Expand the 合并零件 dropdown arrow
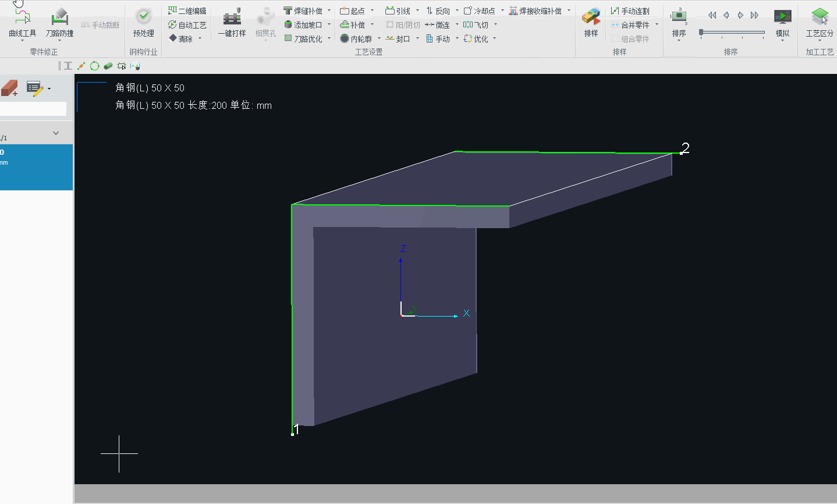This screenshot has width=837, height=504. point(657,25)
